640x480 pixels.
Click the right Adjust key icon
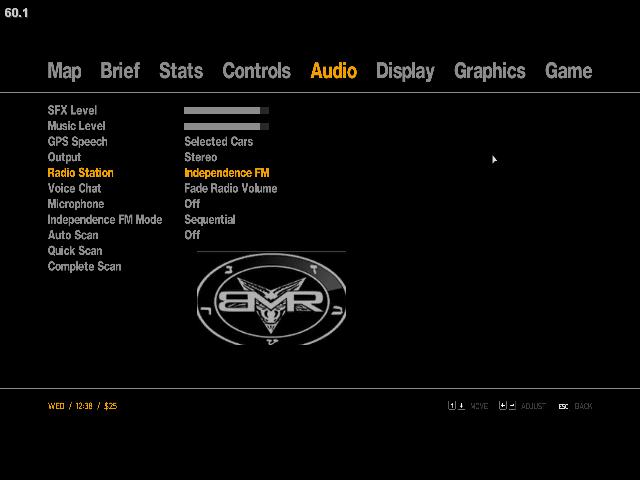tap(512, 406)
